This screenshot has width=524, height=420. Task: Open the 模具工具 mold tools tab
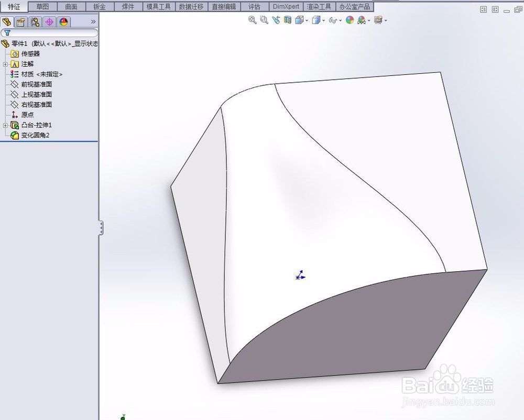tap(158, 6)
